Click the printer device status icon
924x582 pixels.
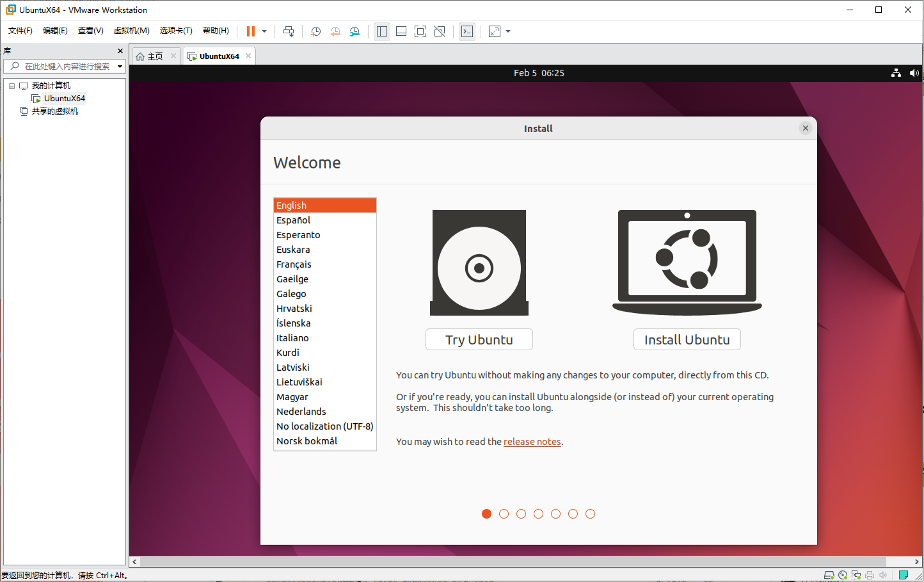[x=870, y=575]
